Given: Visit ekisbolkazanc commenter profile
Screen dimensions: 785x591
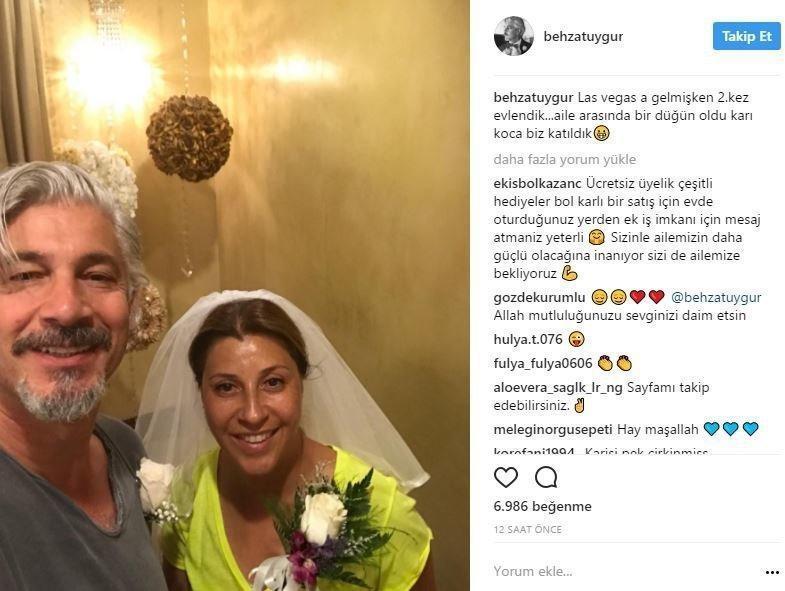Looking at the screenshot, I should point(537,183).
